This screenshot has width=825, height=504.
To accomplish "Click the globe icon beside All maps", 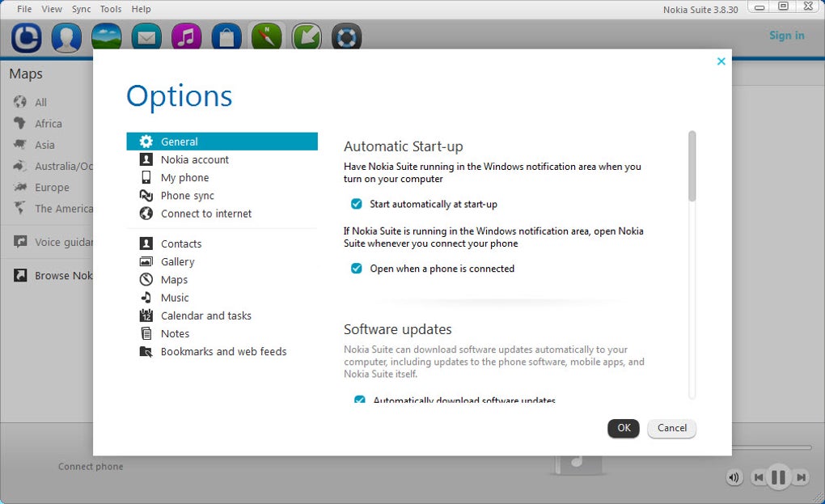I will click(x=20, y=102).
